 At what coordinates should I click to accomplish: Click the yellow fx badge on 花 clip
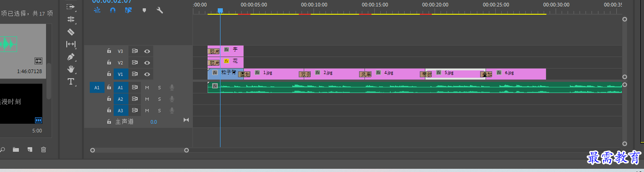click(x=226, y=61)
